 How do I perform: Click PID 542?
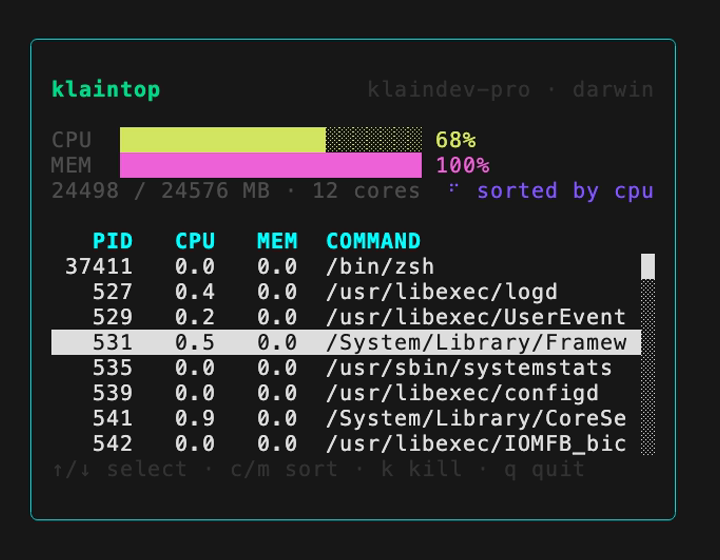pos(112,443)
